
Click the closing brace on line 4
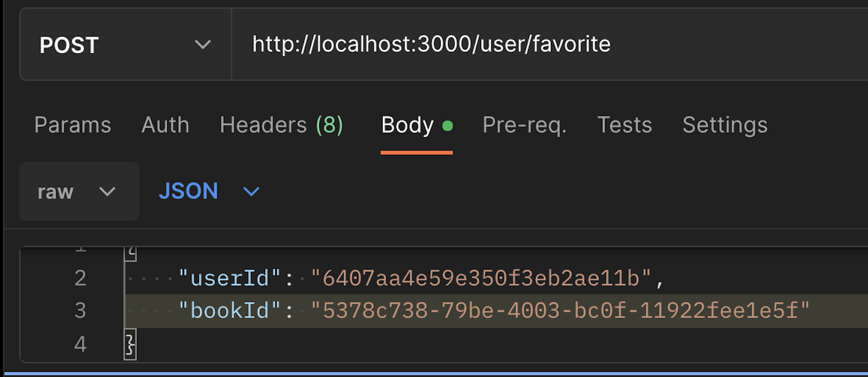(130, 344)
